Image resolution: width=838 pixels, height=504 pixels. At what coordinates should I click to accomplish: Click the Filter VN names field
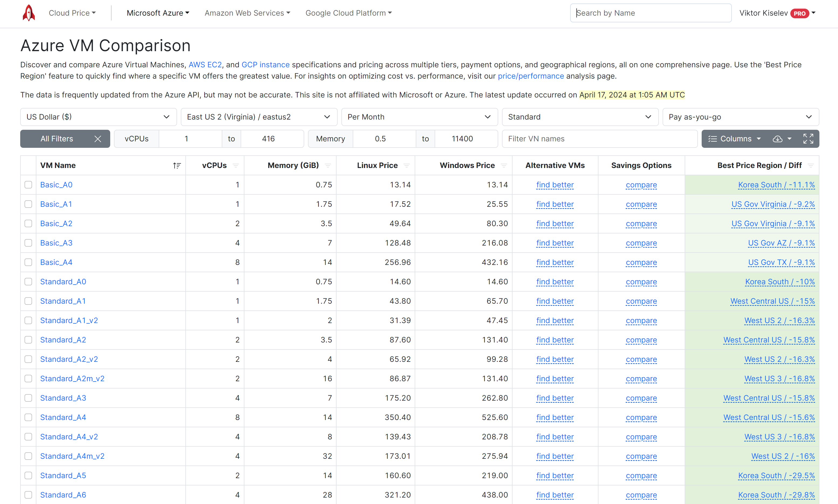point(600,139)
